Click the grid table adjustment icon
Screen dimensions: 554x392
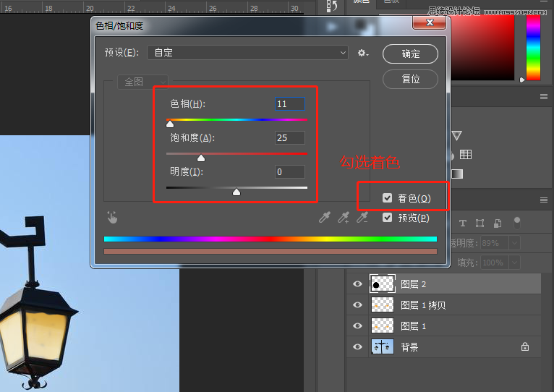465,155
